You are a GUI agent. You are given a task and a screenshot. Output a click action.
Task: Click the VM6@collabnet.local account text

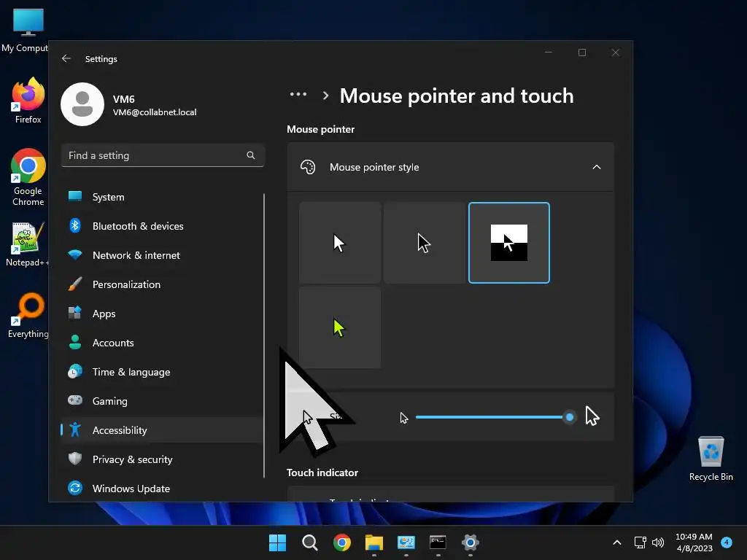click(155, 112)
